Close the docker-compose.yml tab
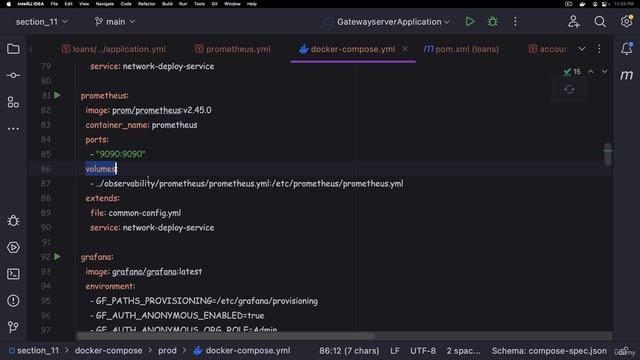The height and width of the screenshot is (360, 640). (404, 49)
